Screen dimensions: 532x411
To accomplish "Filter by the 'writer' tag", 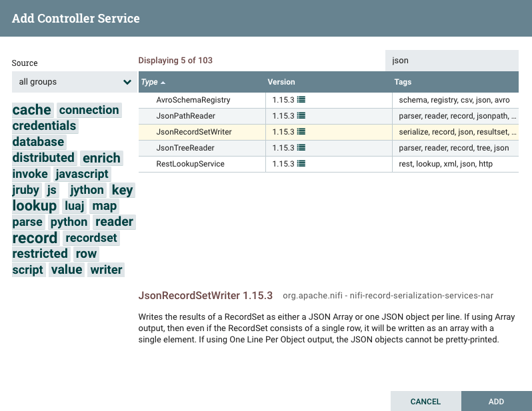I will [x=106, y=270].
